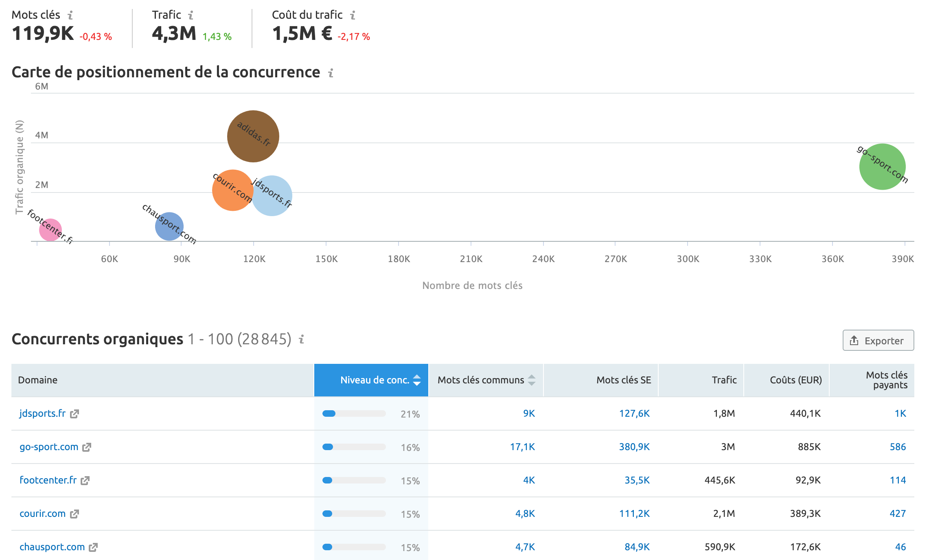This screenshot has width=942, height=560.
Task: Click jdsports.fr paid keywords 1K
Action: [x=900, y=413]
